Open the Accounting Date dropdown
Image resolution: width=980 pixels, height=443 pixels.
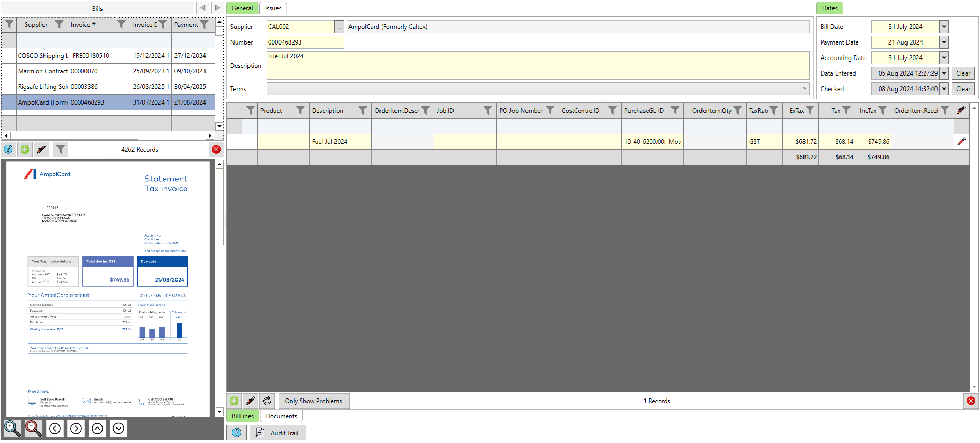(944, 58)
